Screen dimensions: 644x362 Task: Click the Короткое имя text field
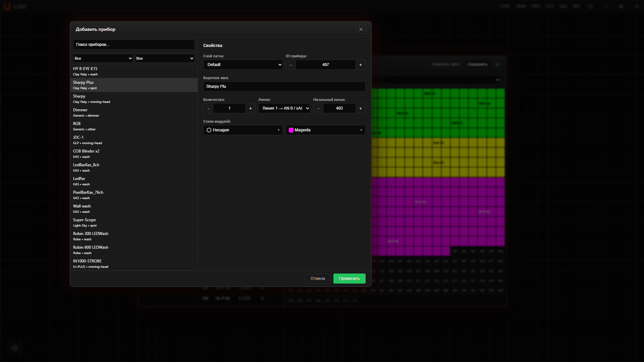click(284, 86)
